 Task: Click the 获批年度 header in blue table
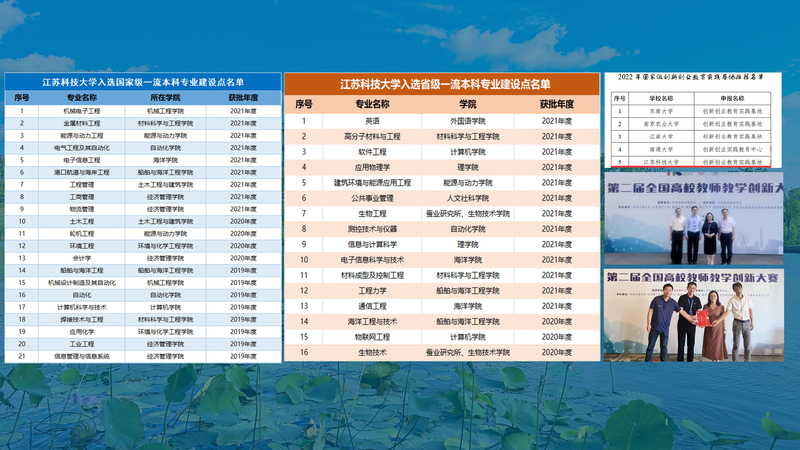242,98
